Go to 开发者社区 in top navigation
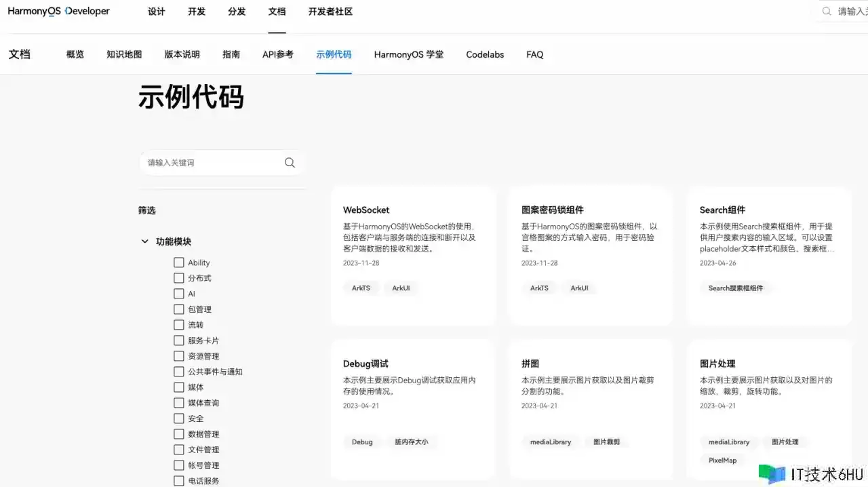This screenshot has width=868, height=487. coord(330,12)
